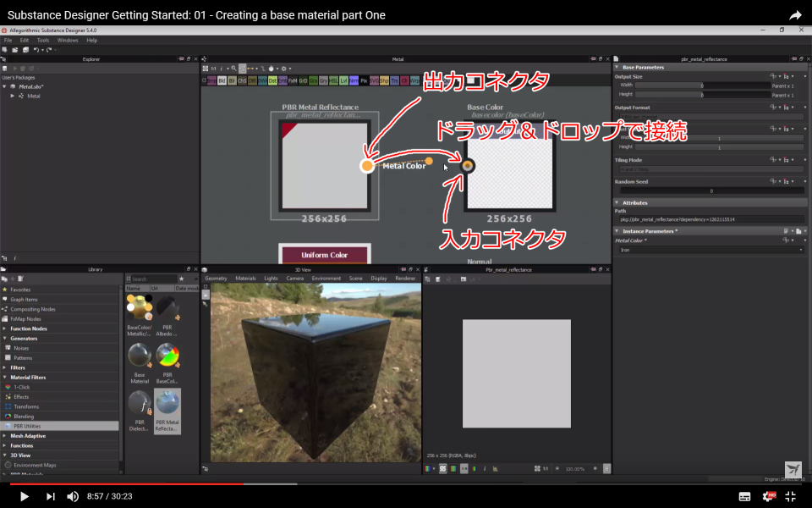Add an SVG node
Image resolution: width=812 pixels, height=508 pixels.
374,81
